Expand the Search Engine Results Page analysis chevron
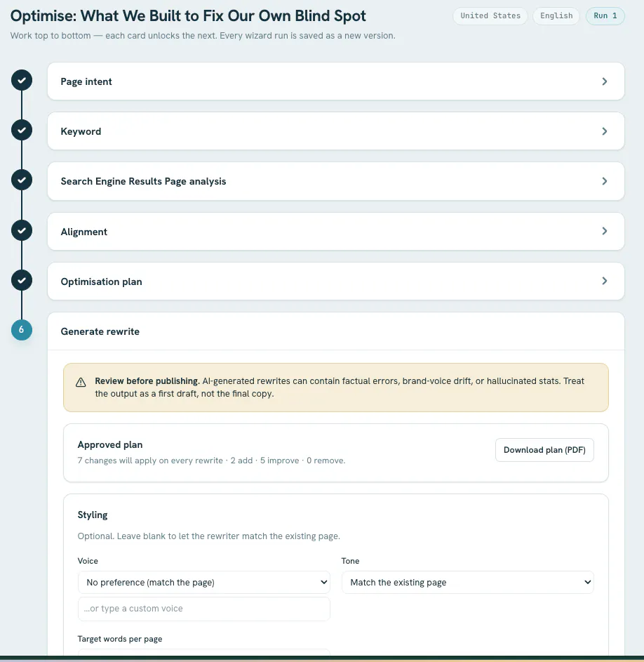 (x=604, y=181)
